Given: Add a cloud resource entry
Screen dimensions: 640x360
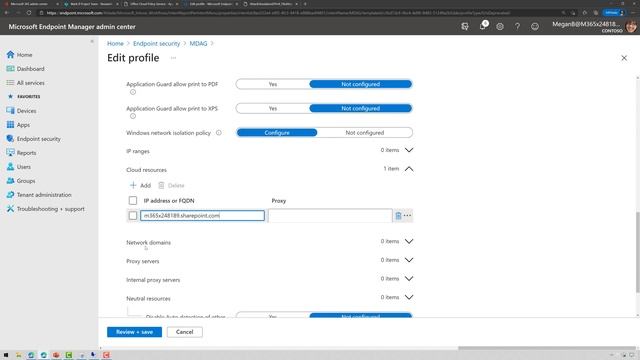Looking at the screenshot, I should pyautogui.click(x=140, y=185).
